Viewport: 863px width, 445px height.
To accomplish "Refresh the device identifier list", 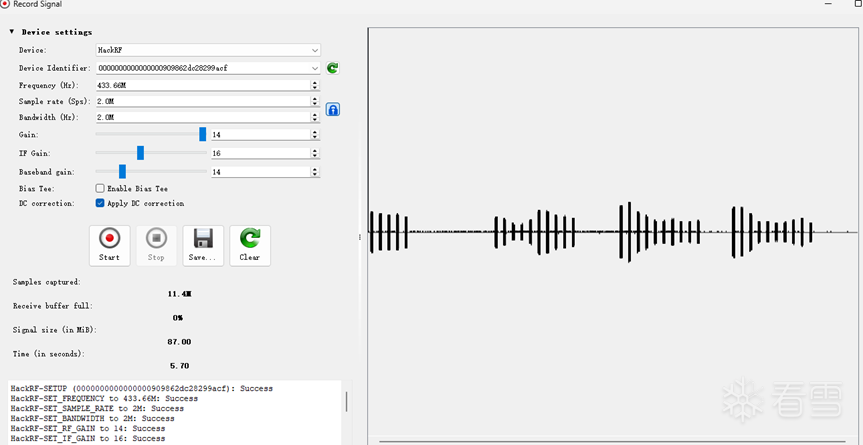I will coord(332,68).
